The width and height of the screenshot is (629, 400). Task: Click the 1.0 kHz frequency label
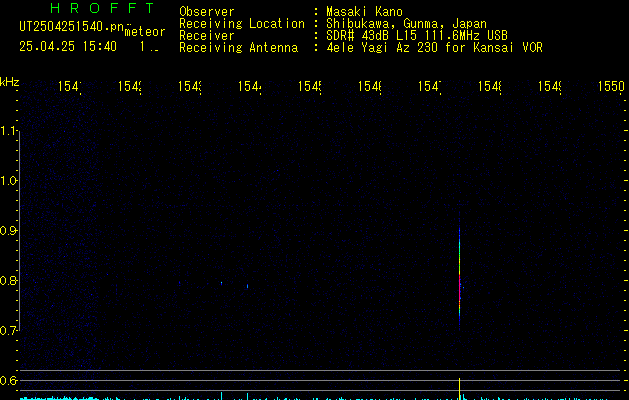coord(9,181)
